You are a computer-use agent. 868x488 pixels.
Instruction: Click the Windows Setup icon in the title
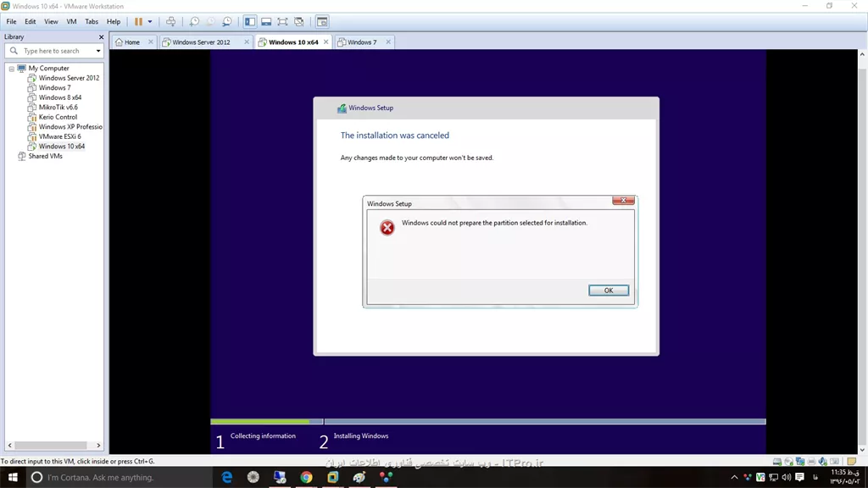(342, 108)
